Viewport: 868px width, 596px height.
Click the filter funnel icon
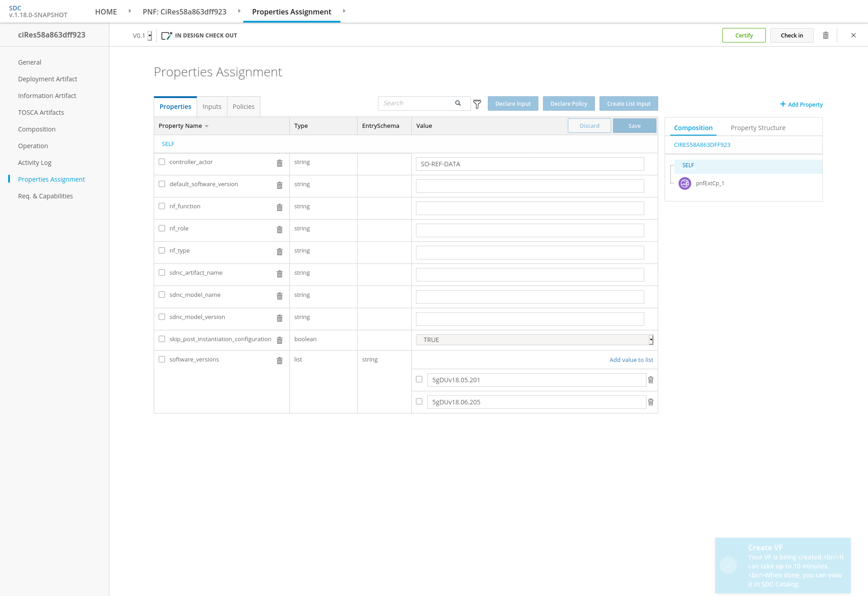coord(477,104)
